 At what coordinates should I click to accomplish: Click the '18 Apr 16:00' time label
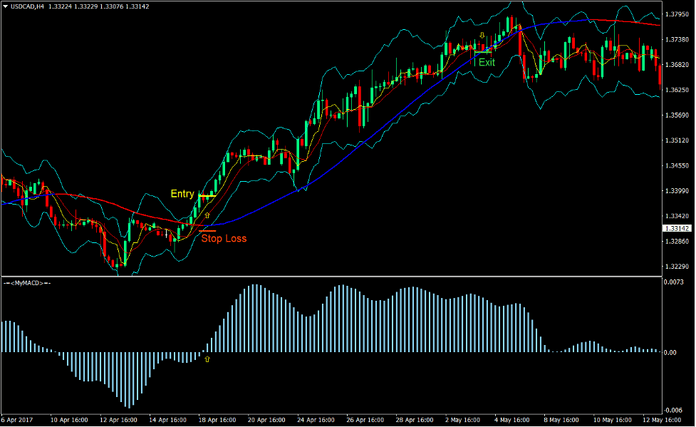[217, 420]
